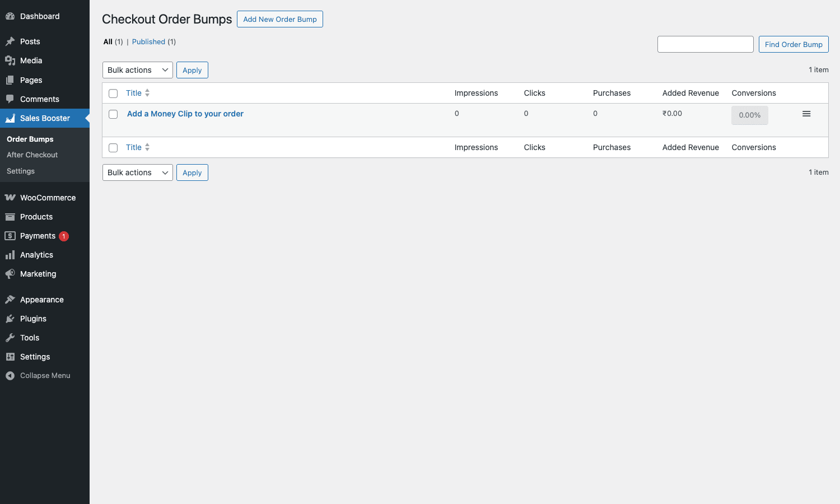Screen dimensions: 840x504
Task: Sort by the footer Title arrows
Action: click(147, 147)
